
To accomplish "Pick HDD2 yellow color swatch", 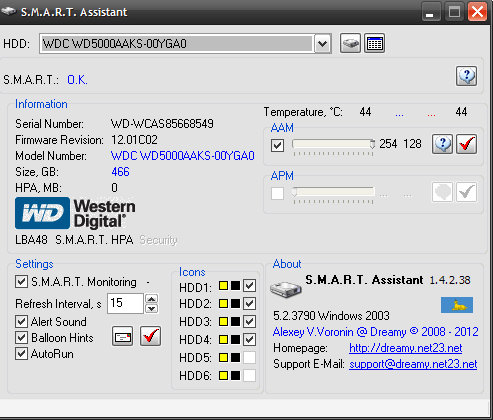I will click(223, 304).
